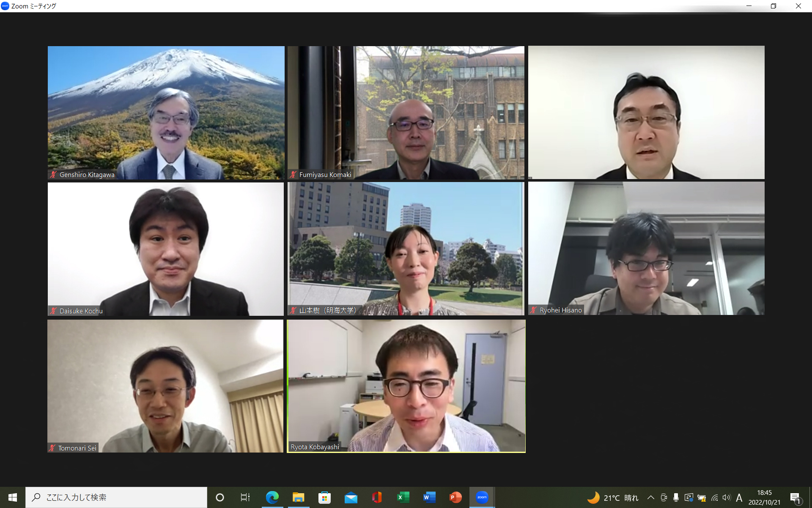
Task: Click muted mic icon beside Fumiyasu Komaki
Action: (293, 174)
